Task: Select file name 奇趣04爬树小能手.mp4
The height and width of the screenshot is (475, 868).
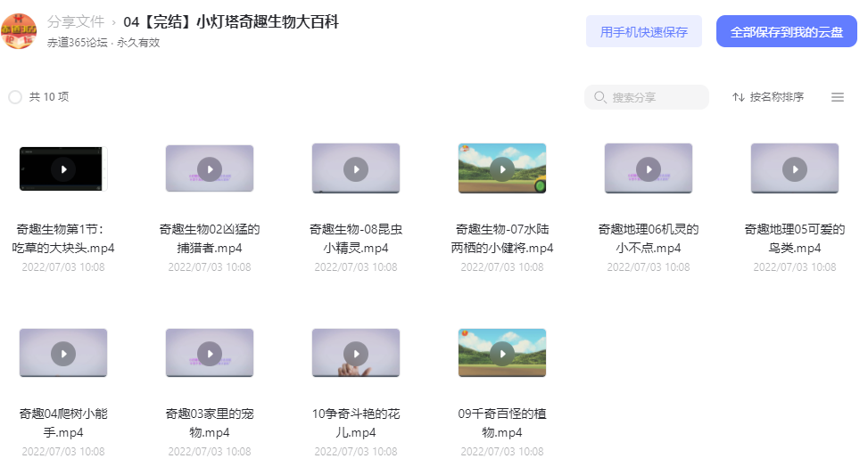Action: [x=63, y=423]
